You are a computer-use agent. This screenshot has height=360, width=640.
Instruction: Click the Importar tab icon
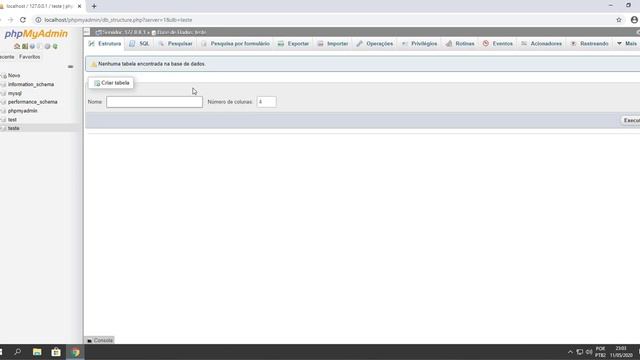pos(320,44)
